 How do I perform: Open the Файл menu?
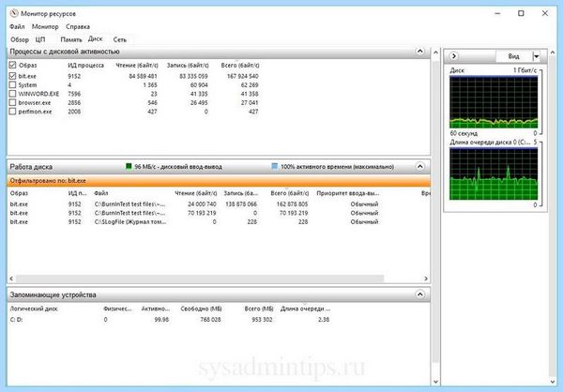pyautogui.click(x=17, y=26)
